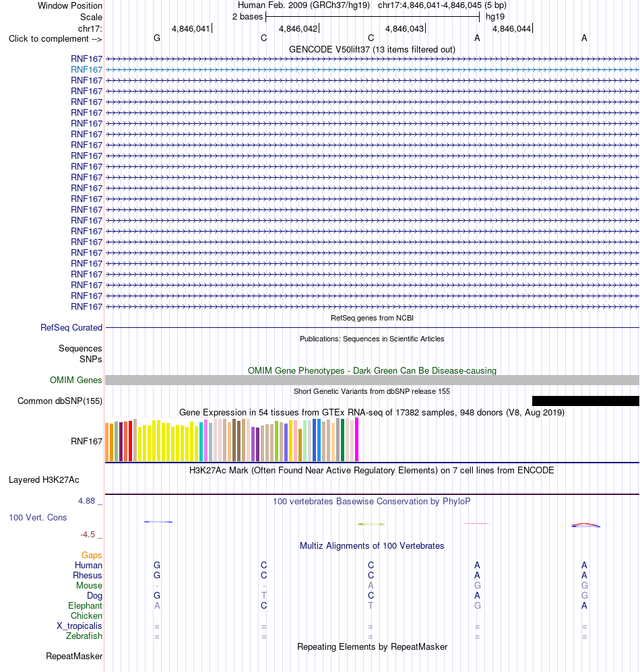Click the 4.88 PhyloP upper scale value
The height and width of the screenshot is (672, 640).
[x=87, y=500]
